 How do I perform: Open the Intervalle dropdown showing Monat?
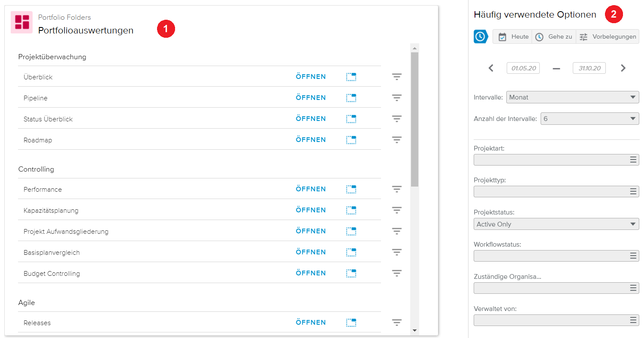572,97
